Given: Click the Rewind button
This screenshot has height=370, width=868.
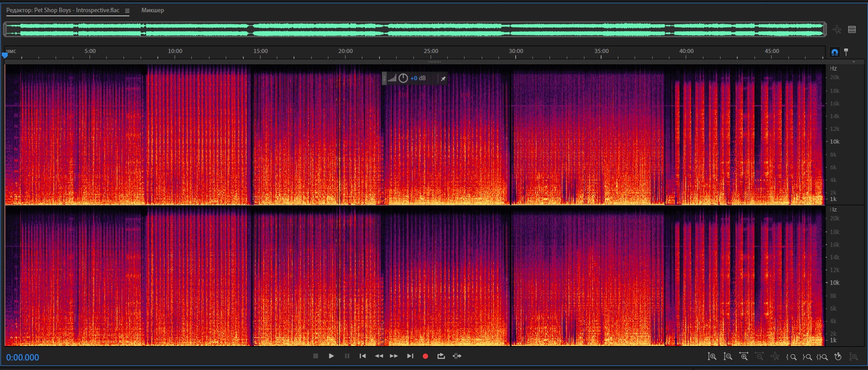Looking at the screenshot, I should click(379, 356).
